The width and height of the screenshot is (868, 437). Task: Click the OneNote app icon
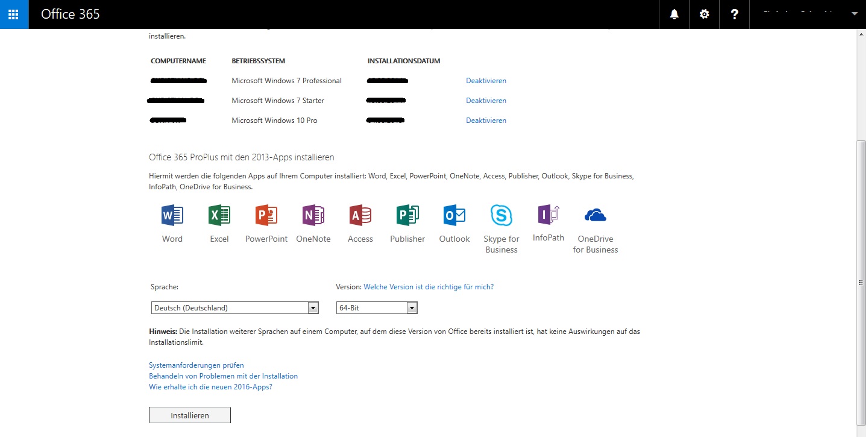tap(313, 215)
